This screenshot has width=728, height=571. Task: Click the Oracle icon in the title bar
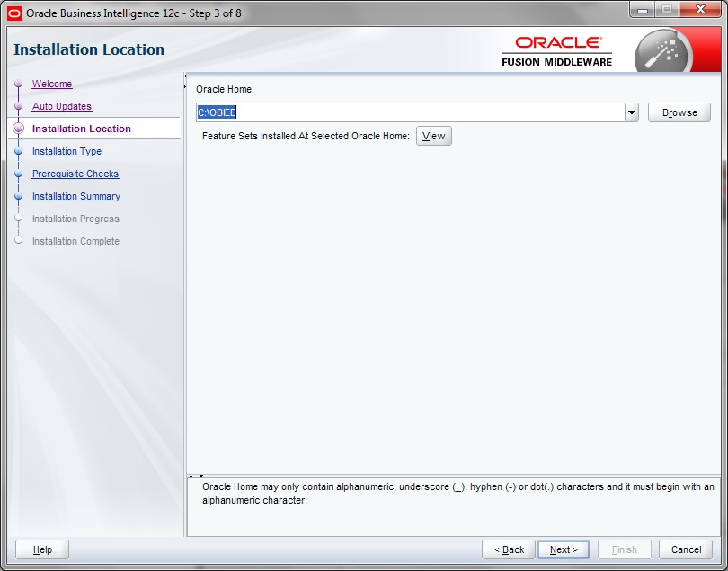point(13,13)
